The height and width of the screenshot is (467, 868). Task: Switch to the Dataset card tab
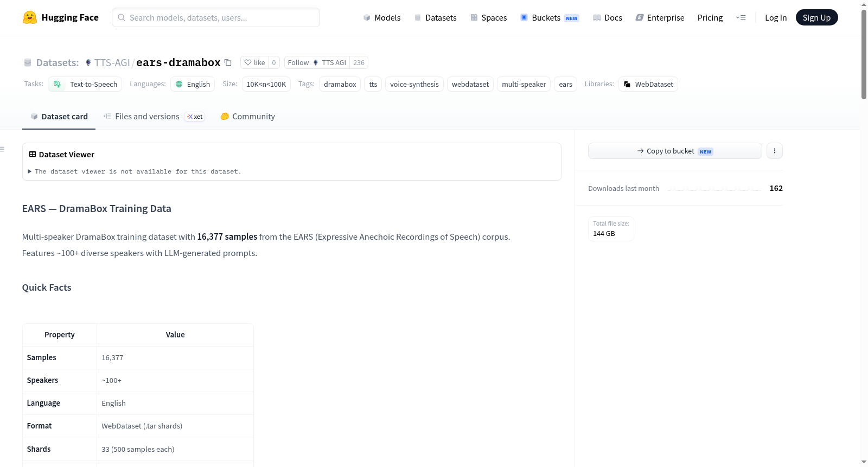coord(59,117)
